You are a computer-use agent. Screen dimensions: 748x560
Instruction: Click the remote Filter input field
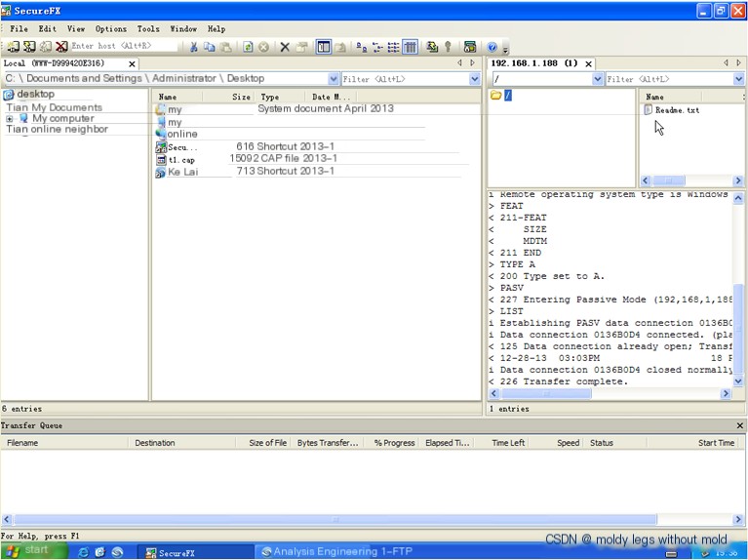tap(670, 79)
